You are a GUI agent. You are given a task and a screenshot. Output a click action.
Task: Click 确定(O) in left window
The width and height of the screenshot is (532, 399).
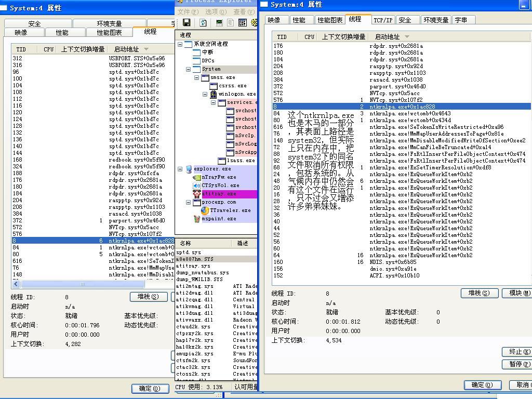point(150,389)
